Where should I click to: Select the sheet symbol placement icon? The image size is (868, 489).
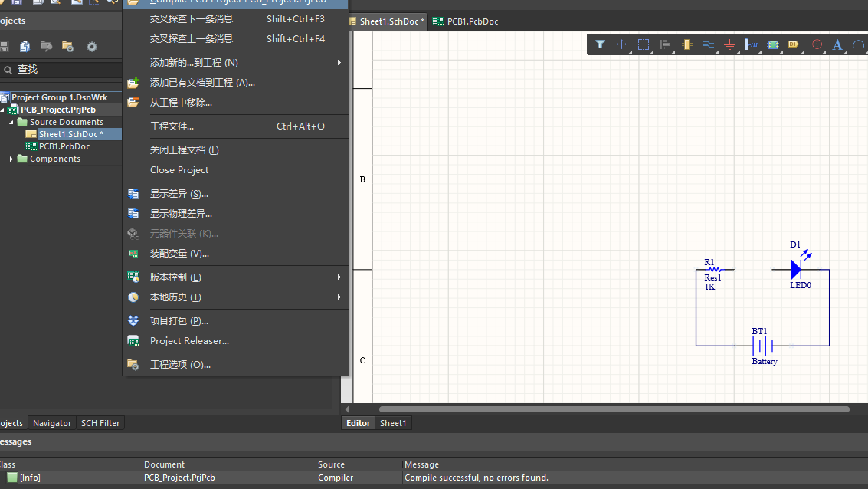(773, 44)
